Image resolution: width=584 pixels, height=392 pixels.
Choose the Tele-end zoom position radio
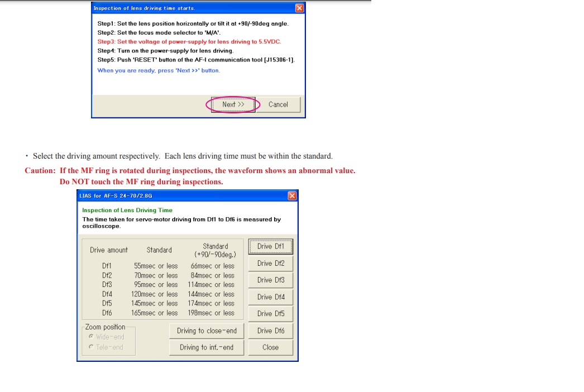pos(92,347)
